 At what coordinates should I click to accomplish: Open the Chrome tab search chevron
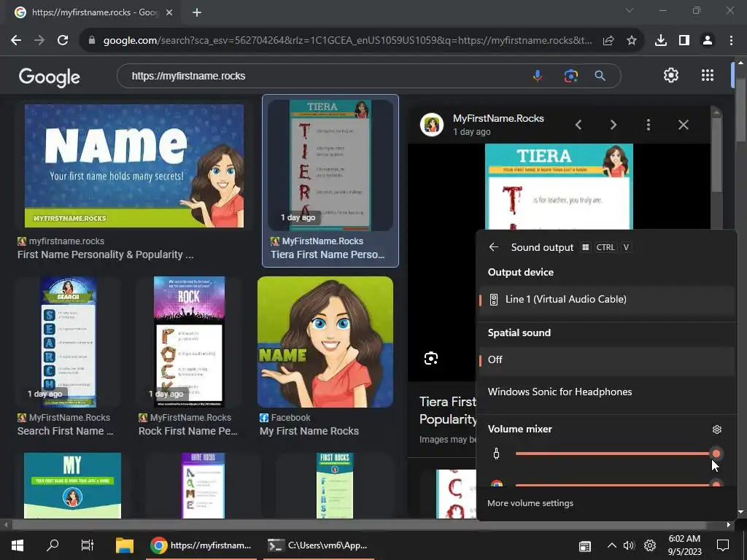pyautogui.click(x=630, y=10)
